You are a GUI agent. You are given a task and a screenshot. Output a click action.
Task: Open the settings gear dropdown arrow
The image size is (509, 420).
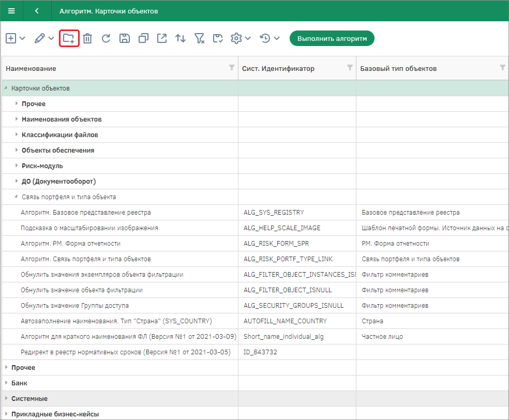point(248,39)
